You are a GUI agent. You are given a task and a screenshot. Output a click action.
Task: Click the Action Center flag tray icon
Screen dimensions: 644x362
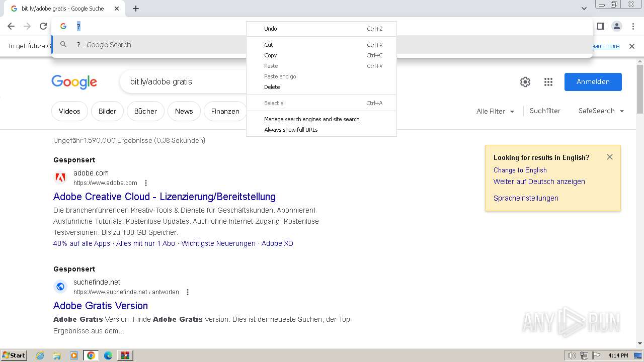596,355
